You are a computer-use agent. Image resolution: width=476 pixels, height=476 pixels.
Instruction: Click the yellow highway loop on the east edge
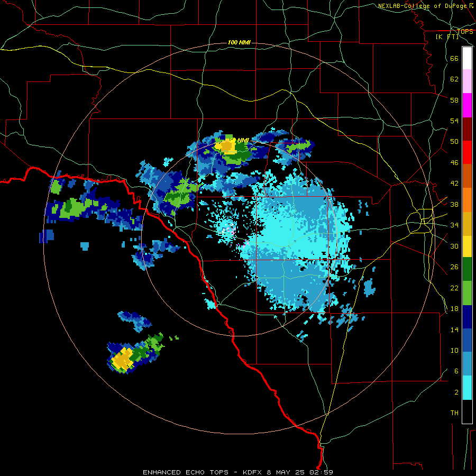pyautogui.click(x=420, y=221)
